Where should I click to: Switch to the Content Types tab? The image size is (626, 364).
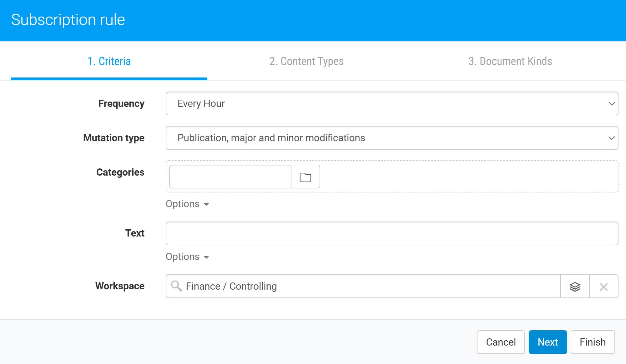coord(306,61)
